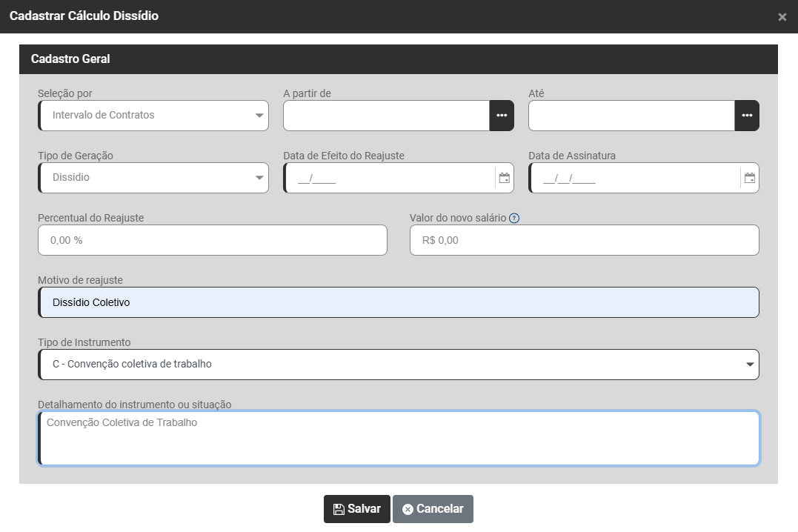Viewport: 798px width, 532px height.
Task: Select the Valor do novo salário field
Action: [584, 240]
